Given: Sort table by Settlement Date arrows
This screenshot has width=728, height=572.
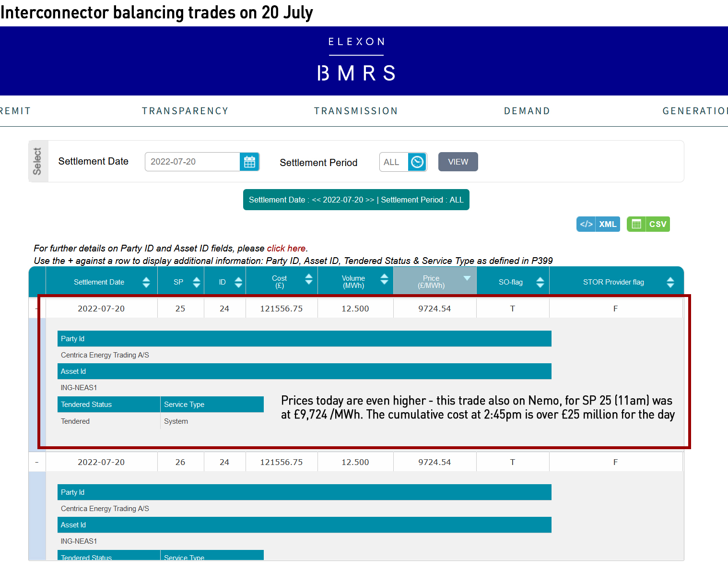Looking at the screenshot, I should tap(146, 282).
